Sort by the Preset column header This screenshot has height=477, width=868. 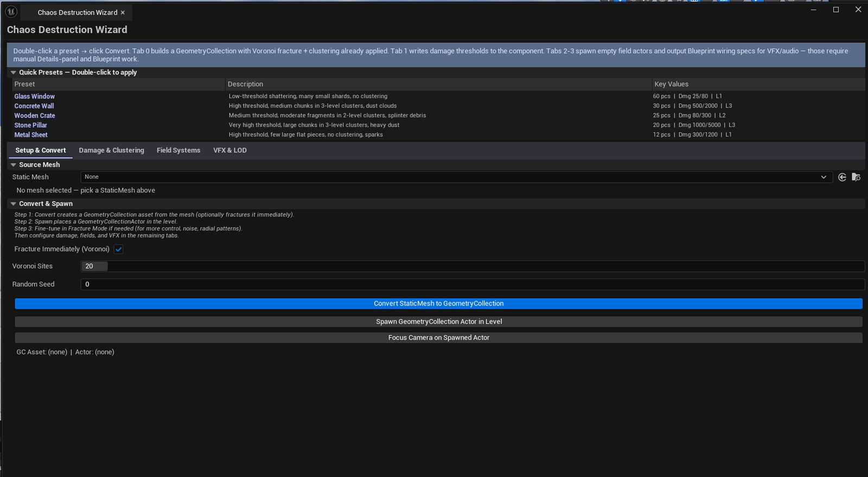pyautogui.click(x=118, y=84)
